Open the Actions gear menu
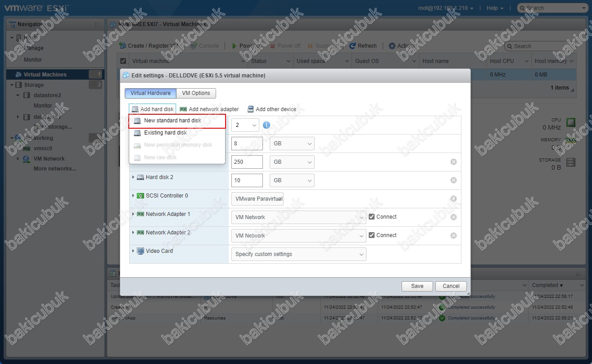Viewport: 592px width, 364px height. [402, 46]
